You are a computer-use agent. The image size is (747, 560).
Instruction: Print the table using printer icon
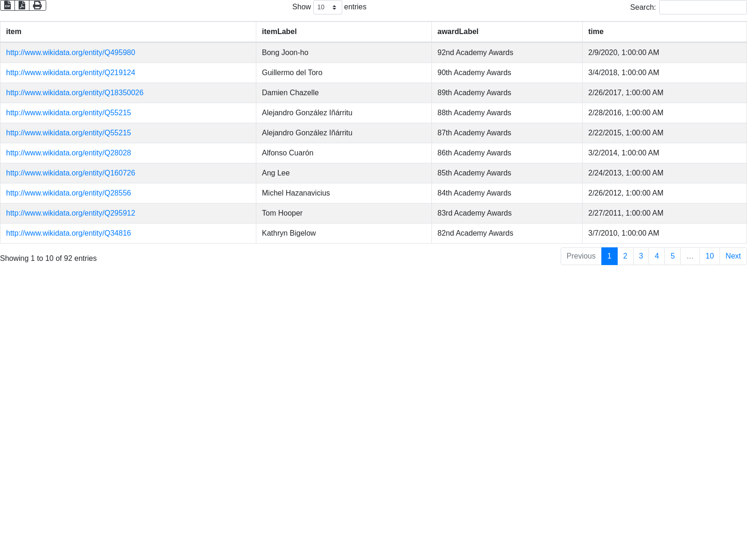click(37, 6)
